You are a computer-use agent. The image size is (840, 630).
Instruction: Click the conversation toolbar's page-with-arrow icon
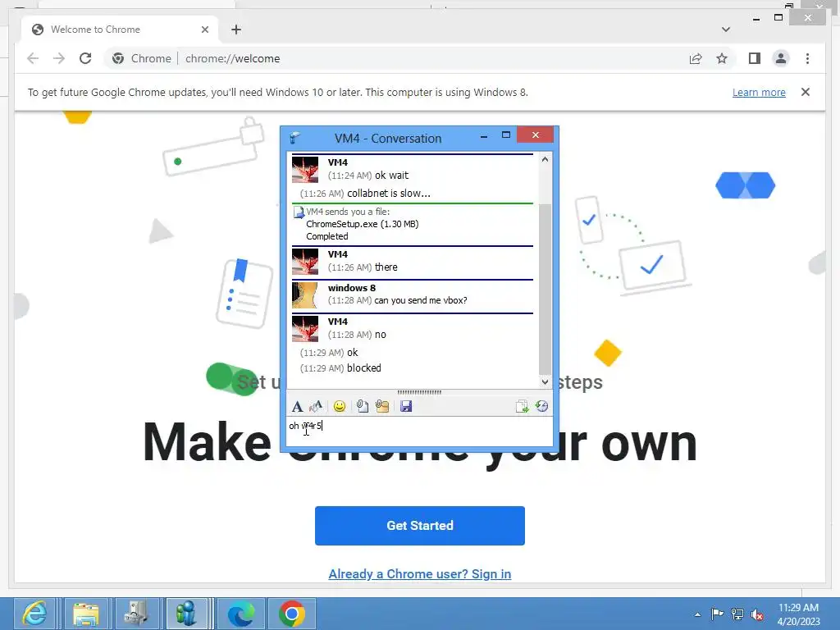[522, 407]
